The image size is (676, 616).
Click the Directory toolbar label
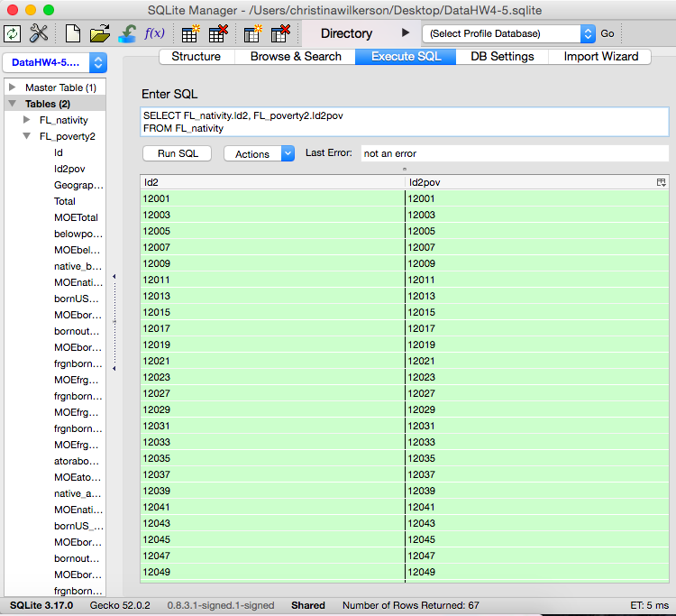click(346, 33)
